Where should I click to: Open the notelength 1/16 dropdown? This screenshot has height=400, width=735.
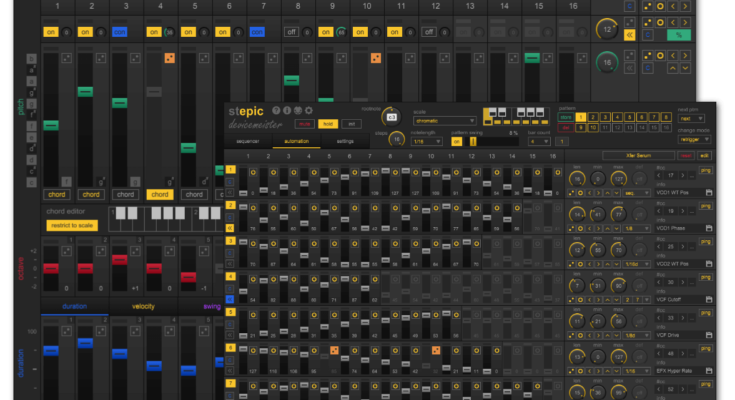[x=425, y=141]
